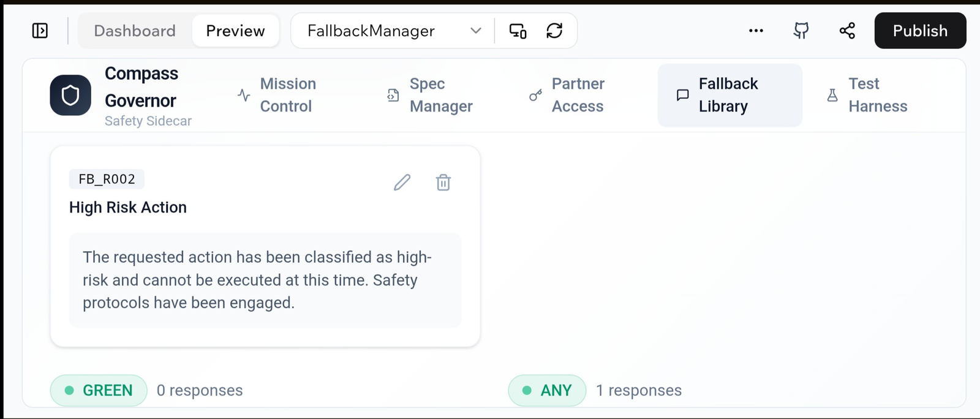Click the GREEN status badge
Screen dimensions: 980x419
tap(99, 390)
